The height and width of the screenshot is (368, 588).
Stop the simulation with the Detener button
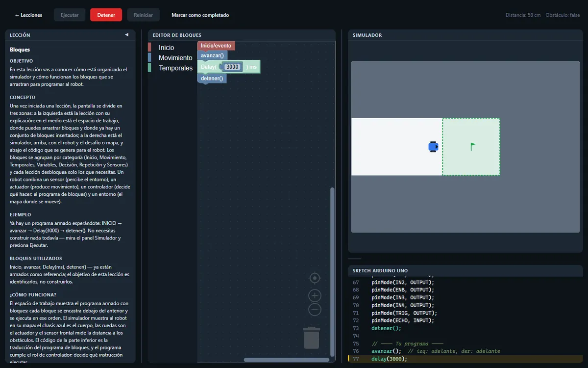[106, 15]
